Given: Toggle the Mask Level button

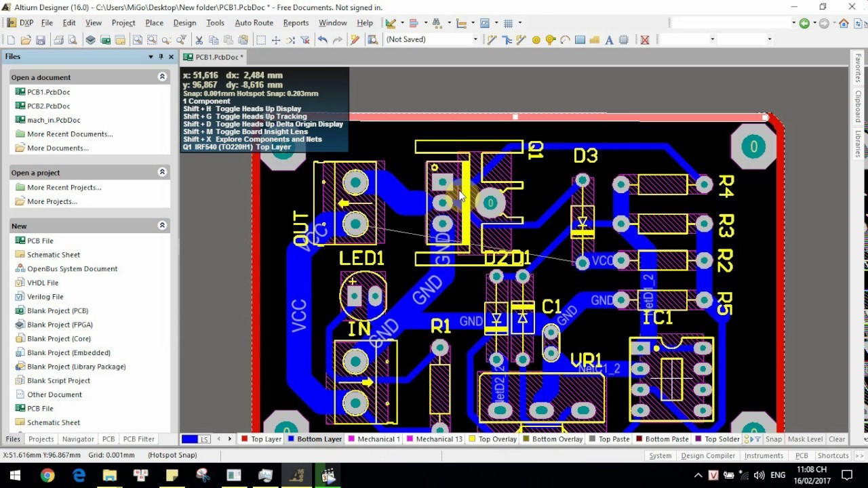Looking at the screenshot, I should (x=805, y=439).
